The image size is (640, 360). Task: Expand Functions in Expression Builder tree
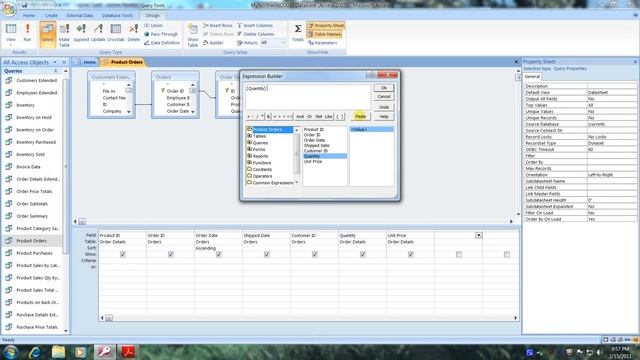click(x=249, y=162)
